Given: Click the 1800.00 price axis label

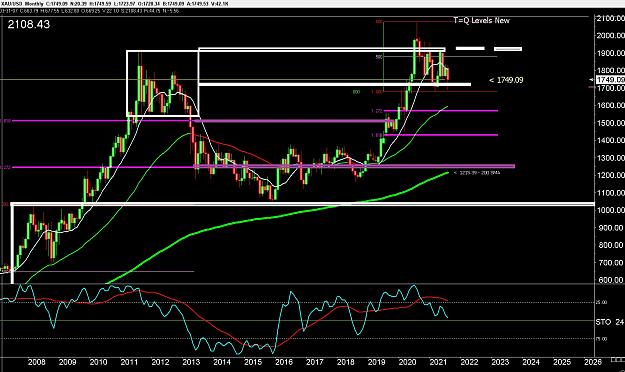Looking at the screenshot, I should (610, 71).
